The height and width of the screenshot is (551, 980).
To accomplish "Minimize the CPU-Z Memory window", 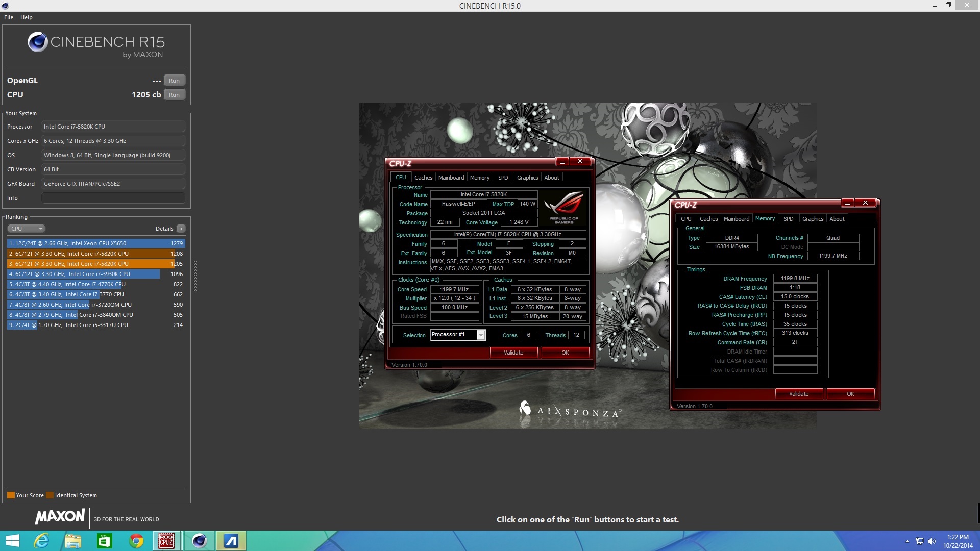I will pos(847,203).
